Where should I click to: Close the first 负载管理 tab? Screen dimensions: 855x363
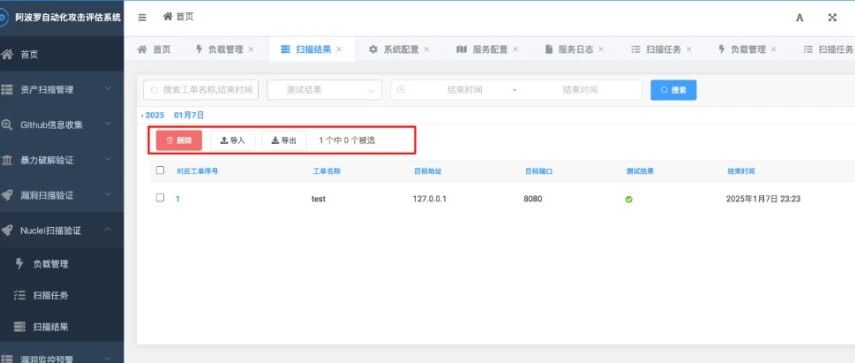click(x=251, y=50)
